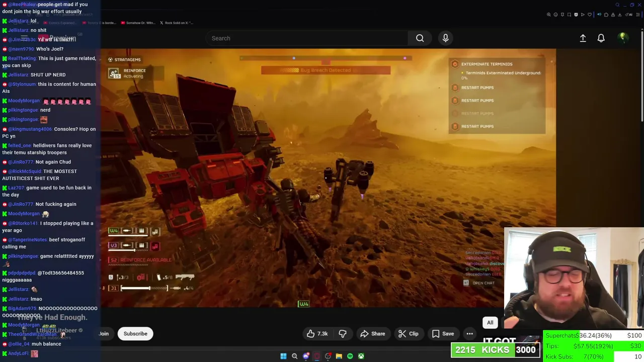
Task: Switch to the 'Comics Explained' tab
Action: (x=60, y=23)
